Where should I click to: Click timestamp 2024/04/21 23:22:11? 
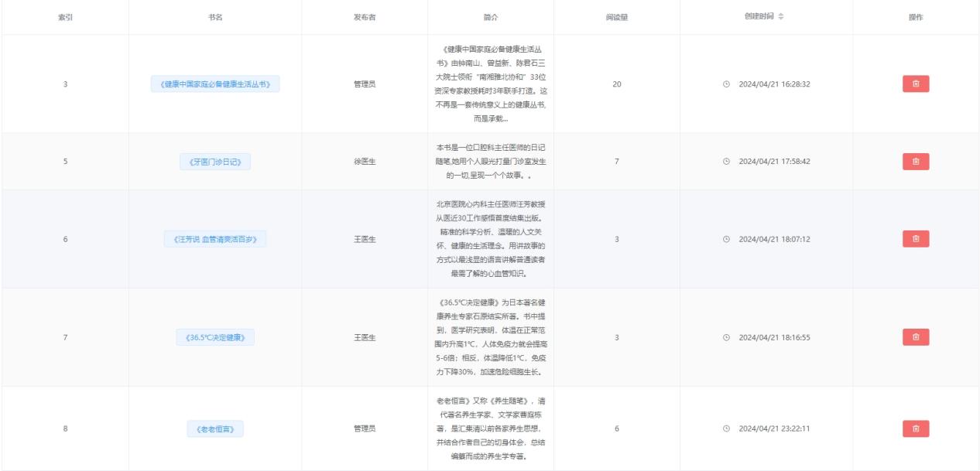[x=774, y=428]
